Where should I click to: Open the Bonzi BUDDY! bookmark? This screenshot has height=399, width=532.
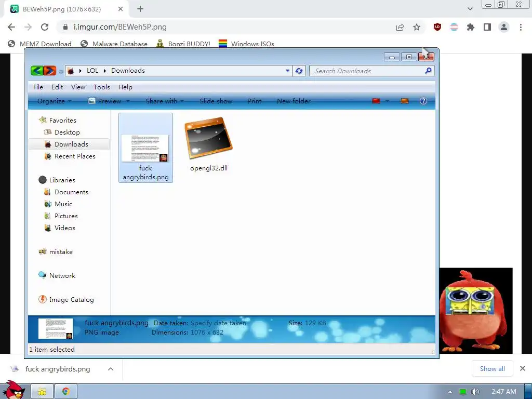[183, 44]
